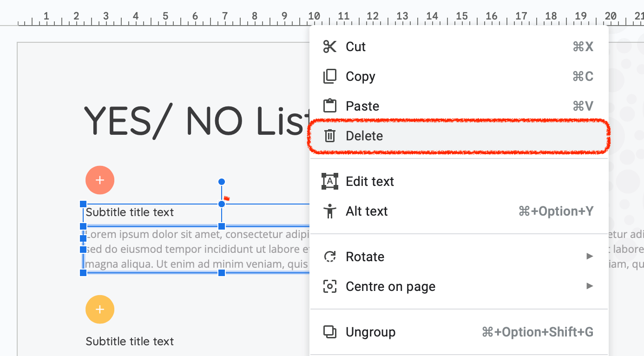The height and width of the screenshot is (356, 644).
Task: Click the Paste clipboard icon
Action: click(x=329, y=106)
